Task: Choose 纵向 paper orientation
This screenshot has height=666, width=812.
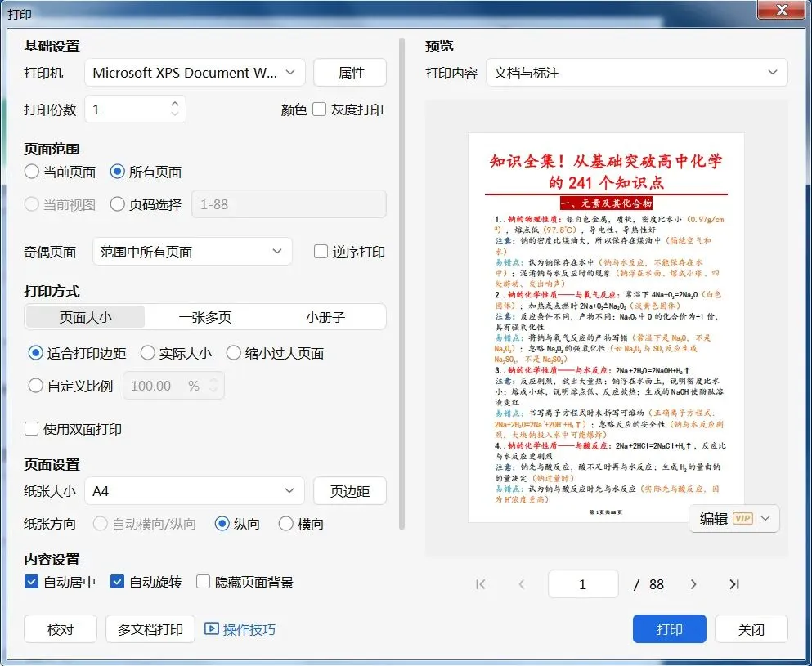Action: click(222, 524)
